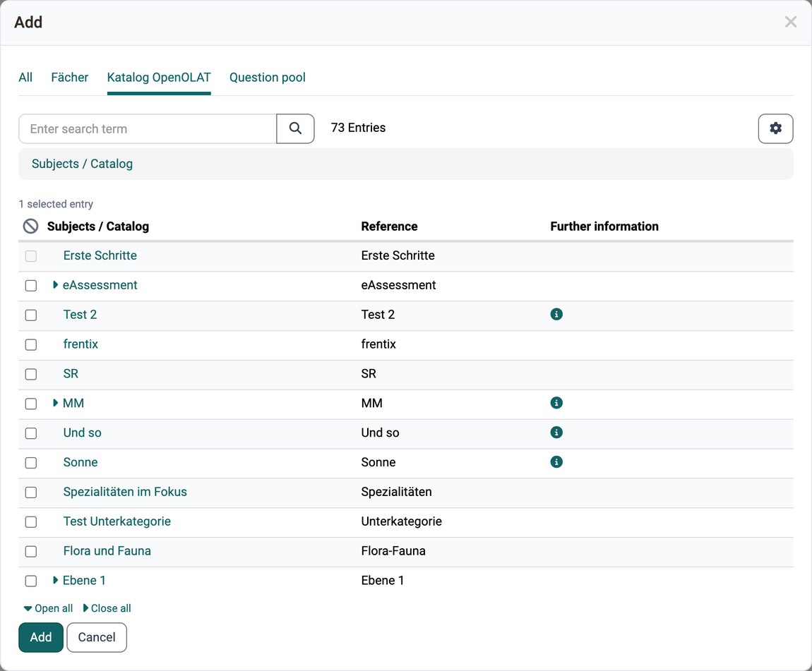
Task: Show info for Test 2 row
Action: (556, 314)
